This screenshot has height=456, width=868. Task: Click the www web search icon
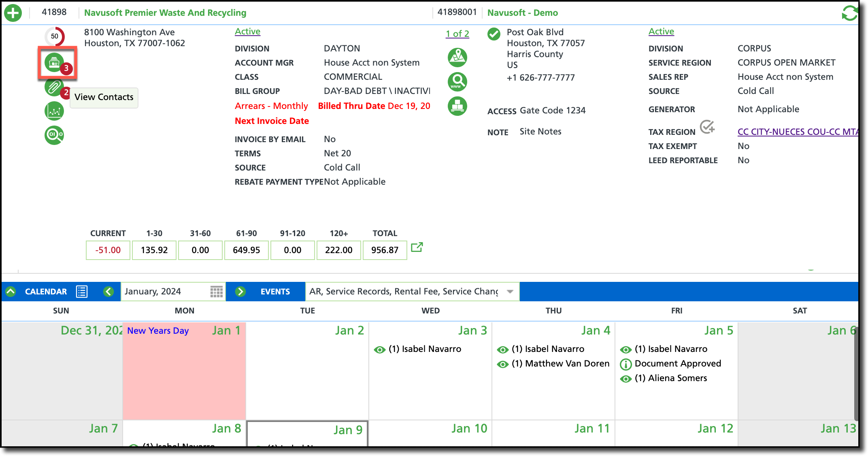[x=457, y=82]
